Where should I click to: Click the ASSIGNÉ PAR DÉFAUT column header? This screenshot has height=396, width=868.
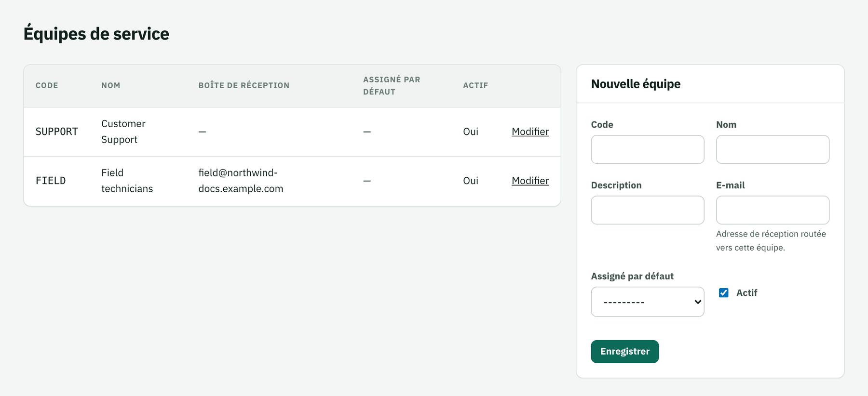pyautogui.click(x=392, y=86)
